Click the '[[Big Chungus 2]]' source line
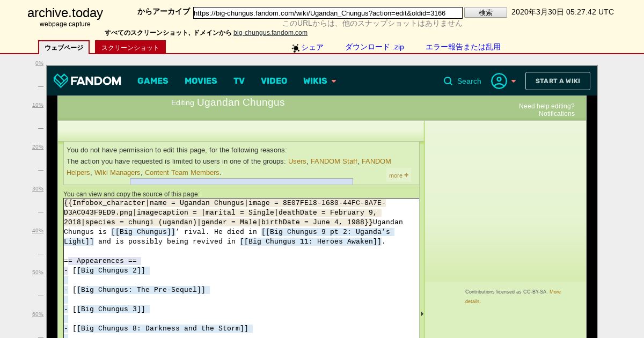The height and width of the screenshot is (338, 644). tap(107, 270)
